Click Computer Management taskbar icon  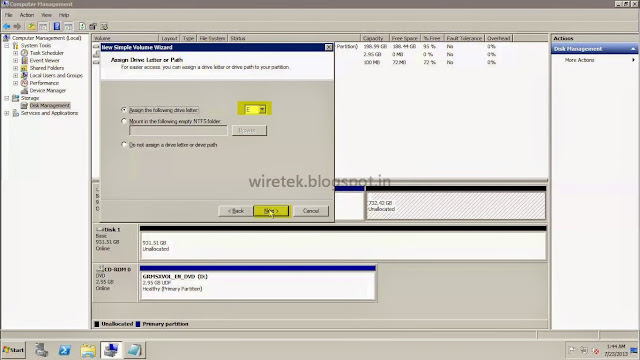(x=111, y=350)
